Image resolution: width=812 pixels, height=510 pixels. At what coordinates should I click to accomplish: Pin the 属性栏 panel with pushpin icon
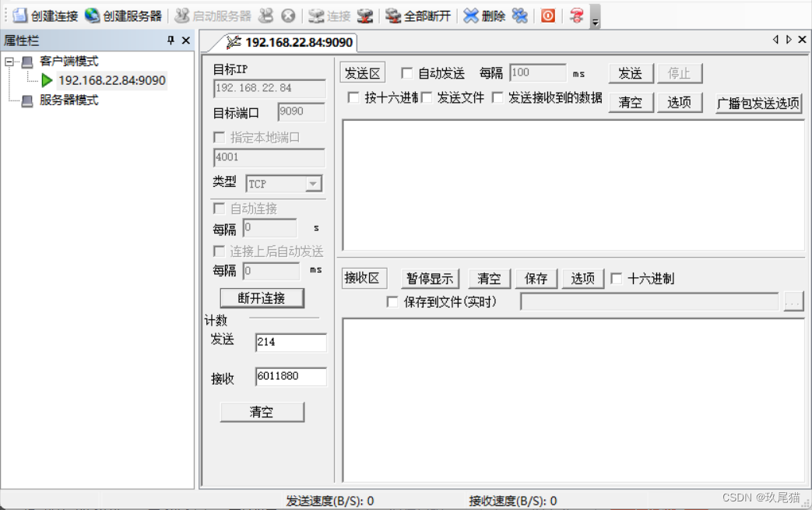tap(171, 40)
